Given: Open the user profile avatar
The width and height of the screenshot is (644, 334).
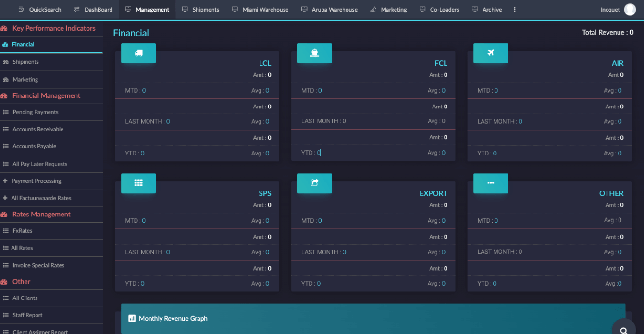Looking at the screenshot, I should point(630,10).
